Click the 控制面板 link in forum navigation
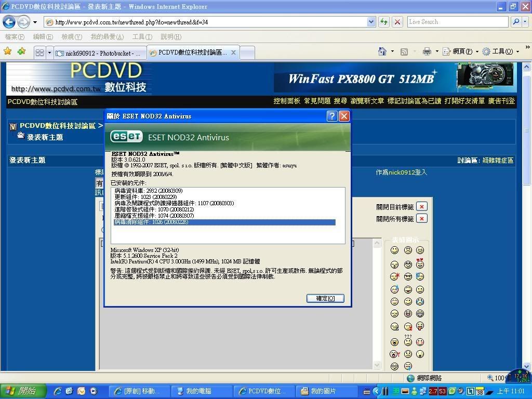 click(287, 101)
